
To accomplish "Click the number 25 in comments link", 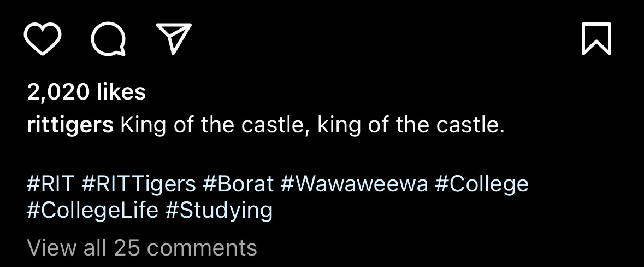I will point(126,247).
